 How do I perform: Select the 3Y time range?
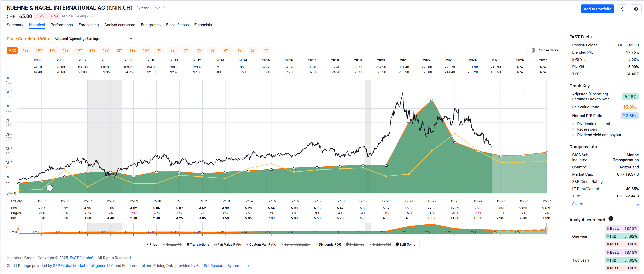point(239,50)
